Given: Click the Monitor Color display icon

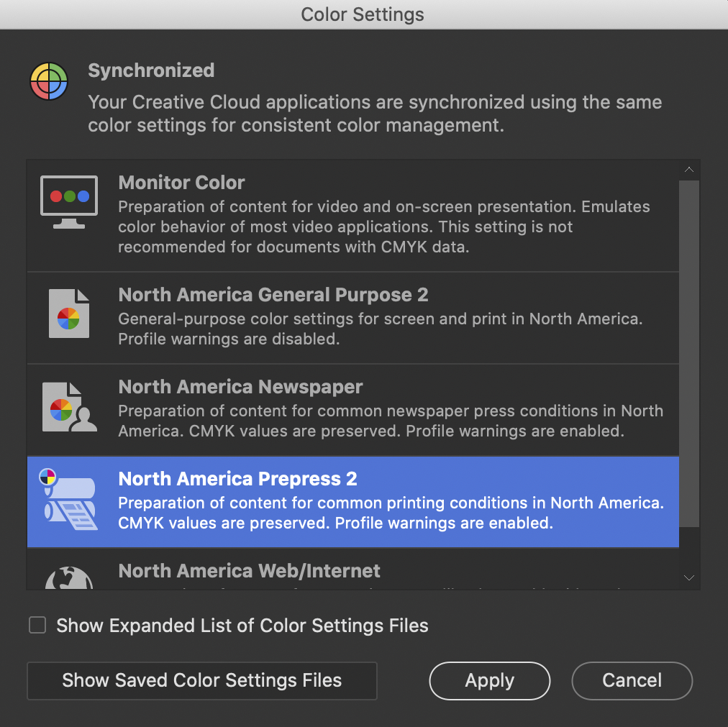Looking at the screenshot, I should tap(69, 201).
